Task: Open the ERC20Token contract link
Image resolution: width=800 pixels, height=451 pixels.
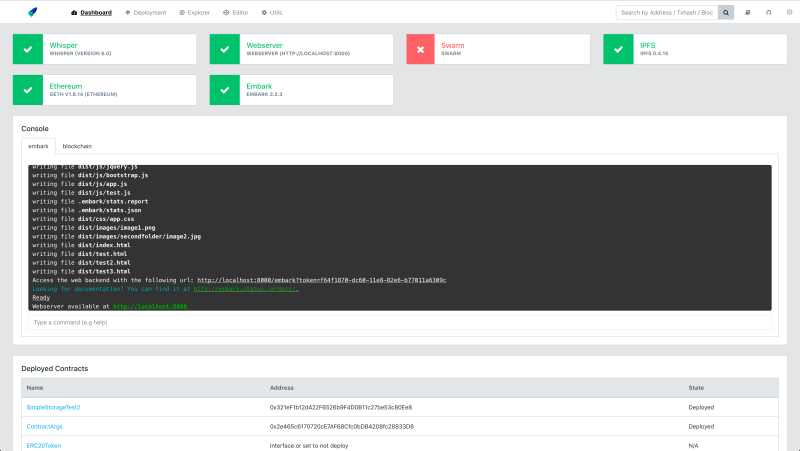Action: pos(44,445)
